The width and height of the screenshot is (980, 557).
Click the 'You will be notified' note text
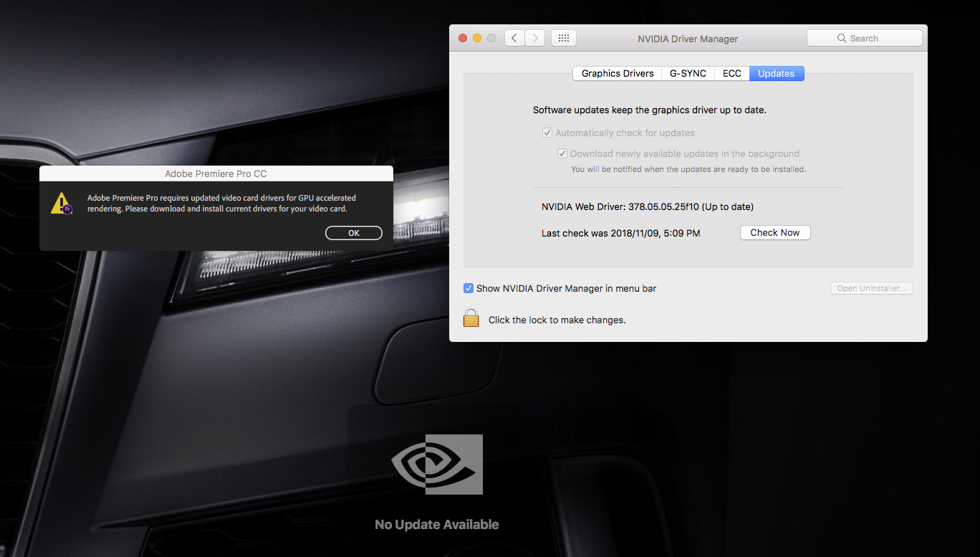pyautogui.click(x=688, y=169)
